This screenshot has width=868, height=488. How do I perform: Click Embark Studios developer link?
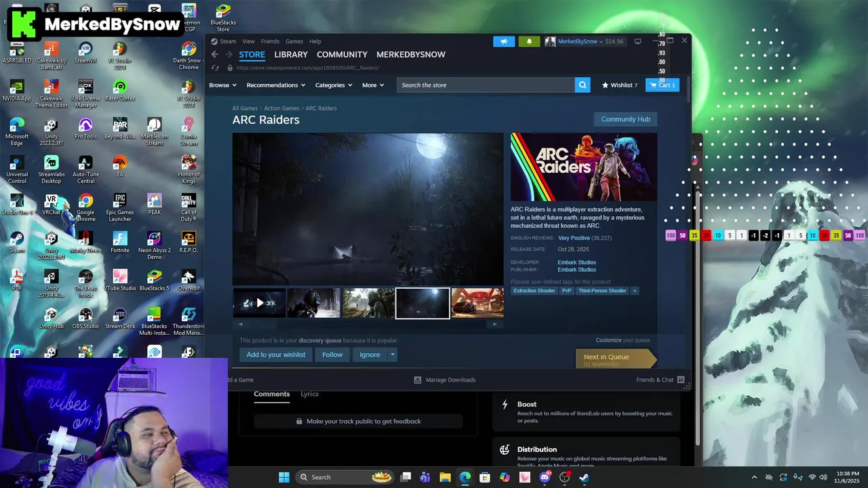tap(576, 262)
